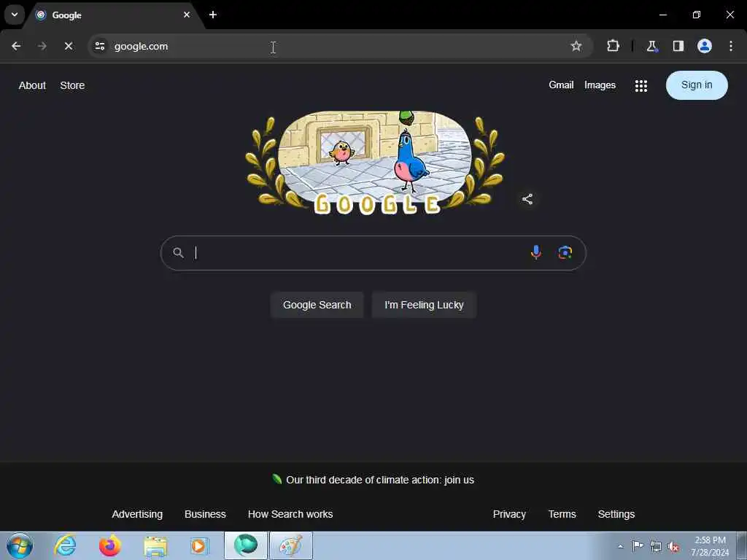Launch Firefox from the taskbar

[110, 545]
